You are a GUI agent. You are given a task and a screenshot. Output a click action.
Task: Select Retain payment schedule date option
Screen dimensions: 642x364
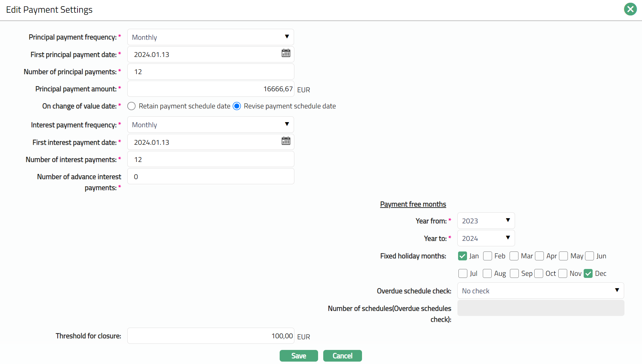(131, 106)
